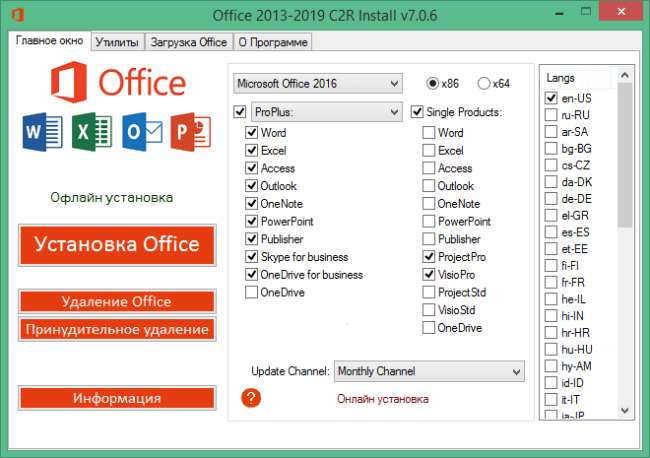
Task: Open the Microsoft Office 2016 version dropdown
Action: coord(316,82)
